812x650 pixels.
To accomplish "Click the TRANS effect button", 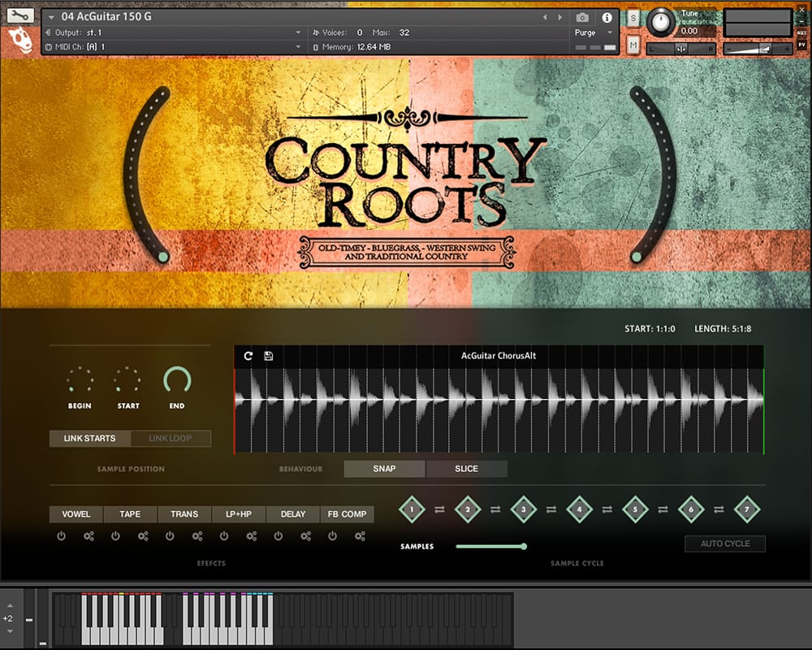I will pos(184,514).
